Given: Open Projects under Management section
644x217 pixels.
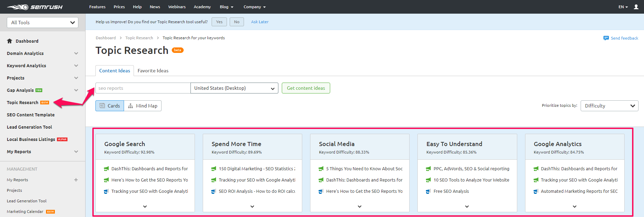Looking at the screenshot, I should pyautogui.click(x=14, y=190).
